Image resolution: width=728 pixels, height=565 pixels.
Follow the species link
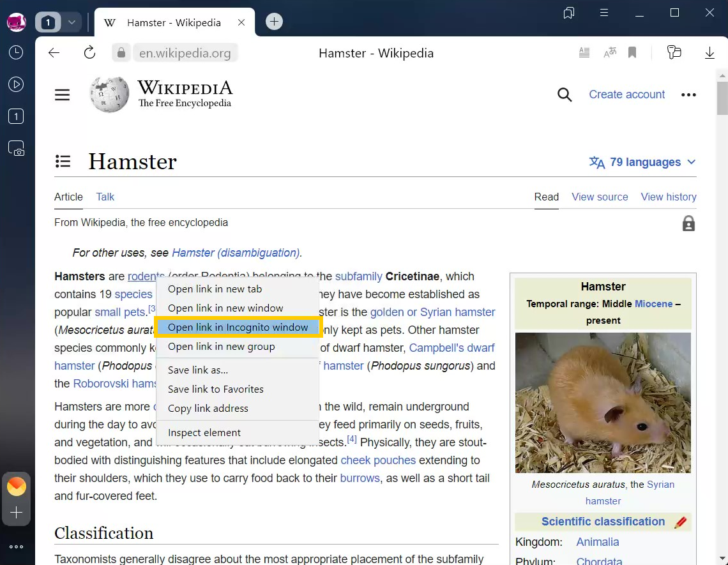click(133, 294)
